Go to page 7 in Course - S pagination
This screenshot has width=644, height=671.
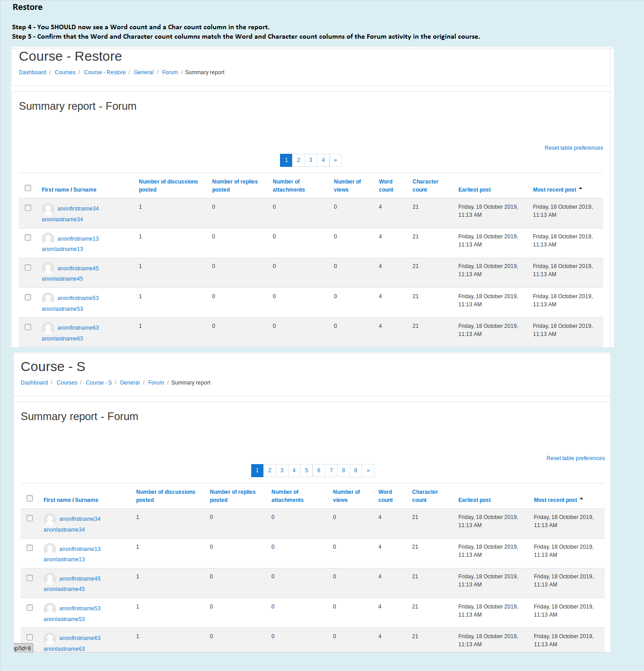[x=331, y=470]
